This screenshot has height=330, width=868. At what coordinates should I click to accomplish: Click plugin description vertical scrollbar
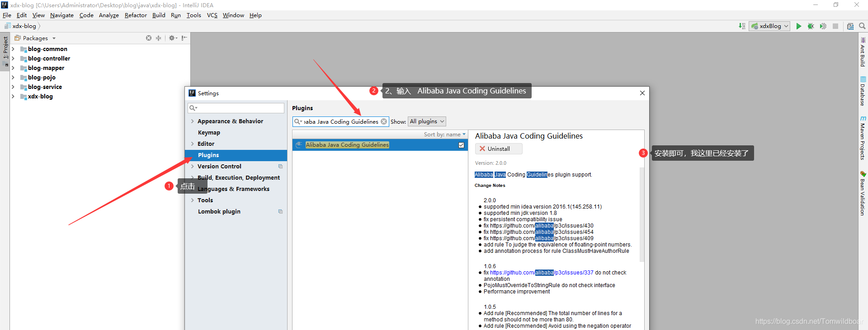[642, 214]
